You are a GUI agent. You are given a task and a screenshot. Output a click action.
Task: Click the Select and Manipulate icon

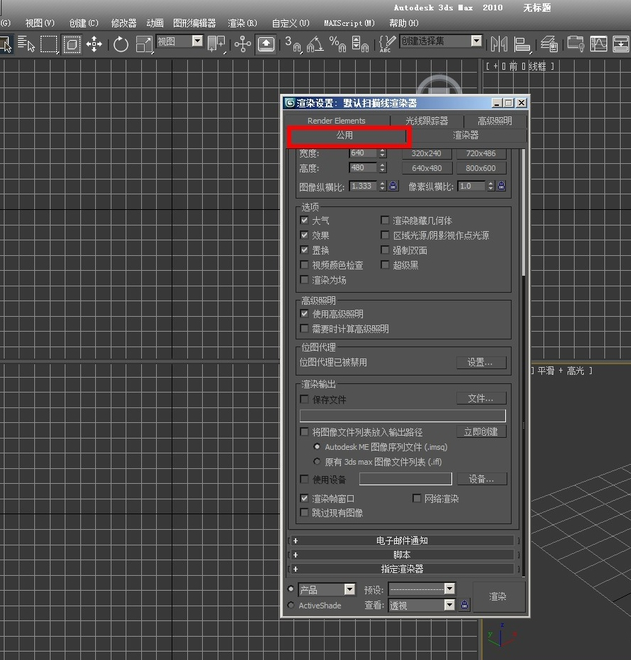point(242,44)
